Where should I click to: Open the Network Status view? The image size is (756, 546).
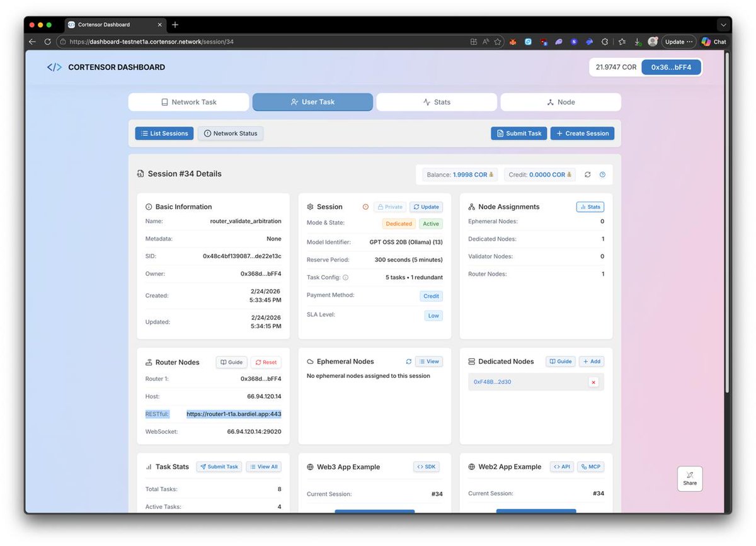click(x=231, y=134)
